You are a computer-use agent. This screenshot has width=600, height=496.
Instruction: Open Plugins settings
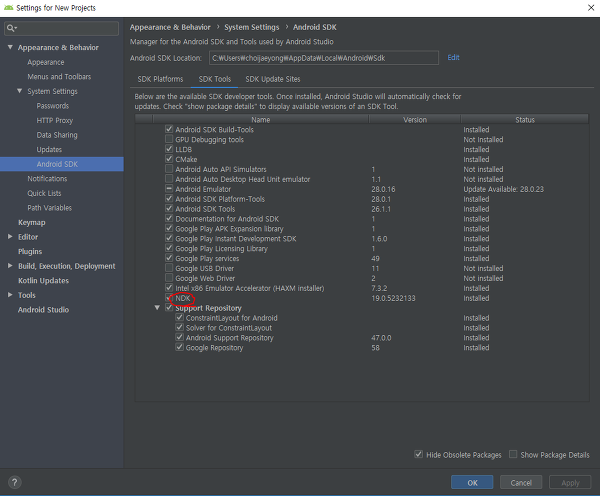coord(30,251)
